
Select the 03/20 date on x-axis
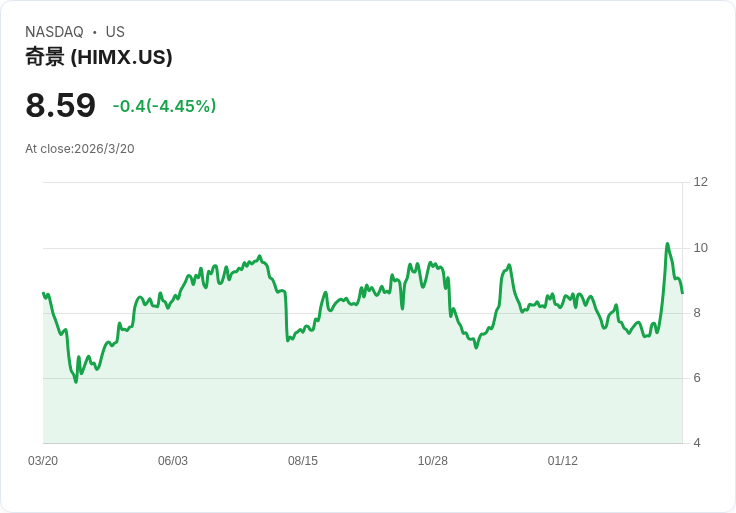43,461
